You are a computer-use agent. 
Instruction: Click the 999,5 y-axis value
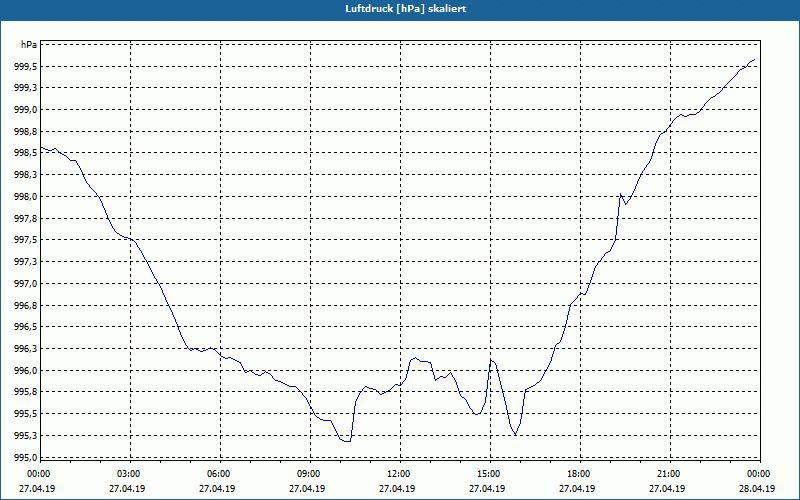coord(25,67)
